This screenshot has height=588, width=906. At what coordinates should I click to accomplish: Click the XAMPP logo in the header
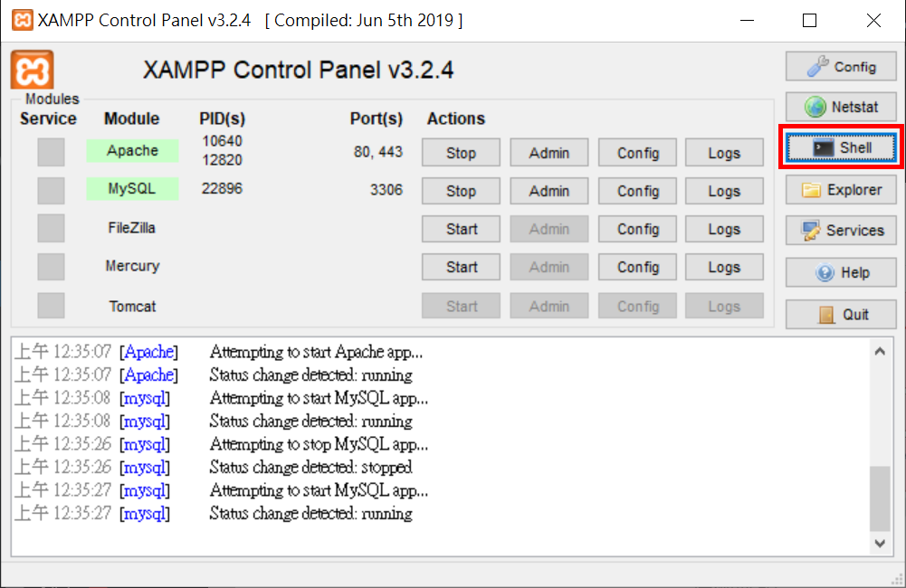point(33,71)
